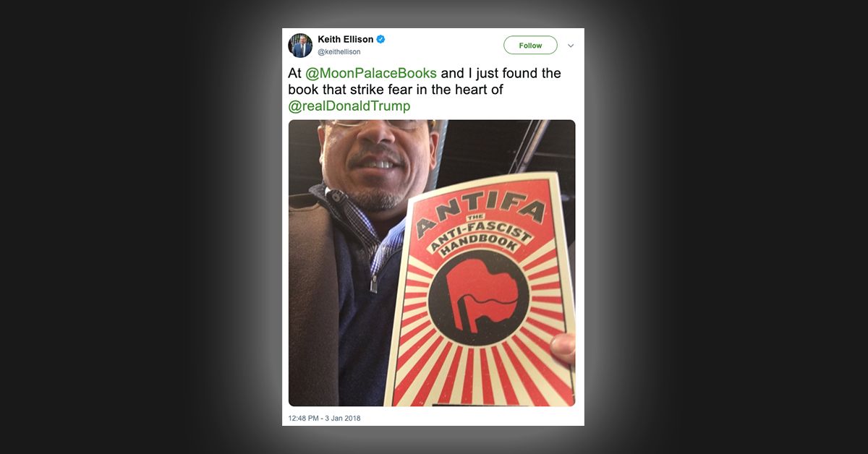868x454 pixels.
Task: Open the @MoonPalaceBooks mention
Action: tap(371, 73)
